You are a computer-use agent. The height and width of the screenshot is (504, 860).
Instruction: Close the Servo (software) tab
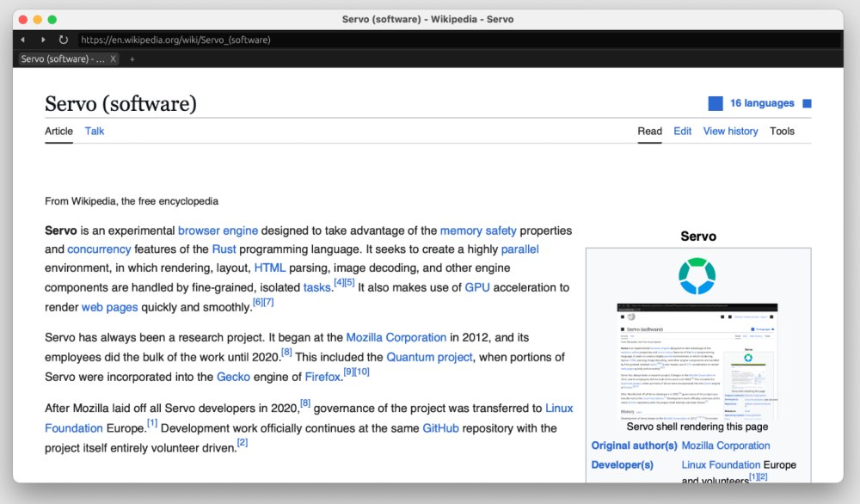[114, 58]
